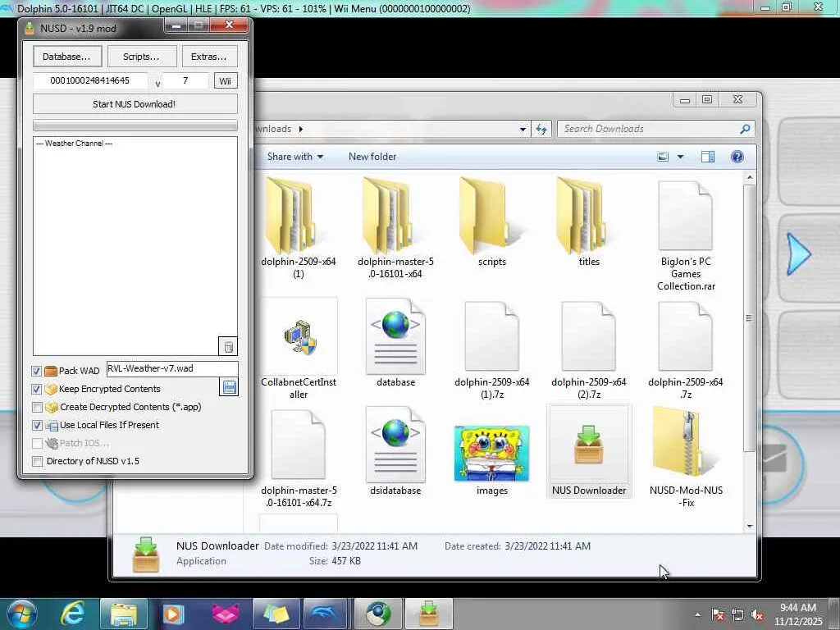The width and height of the screenshot is (840, 630).
Task: Click the muted volume tray icon
Action: [x=757, y=615]
